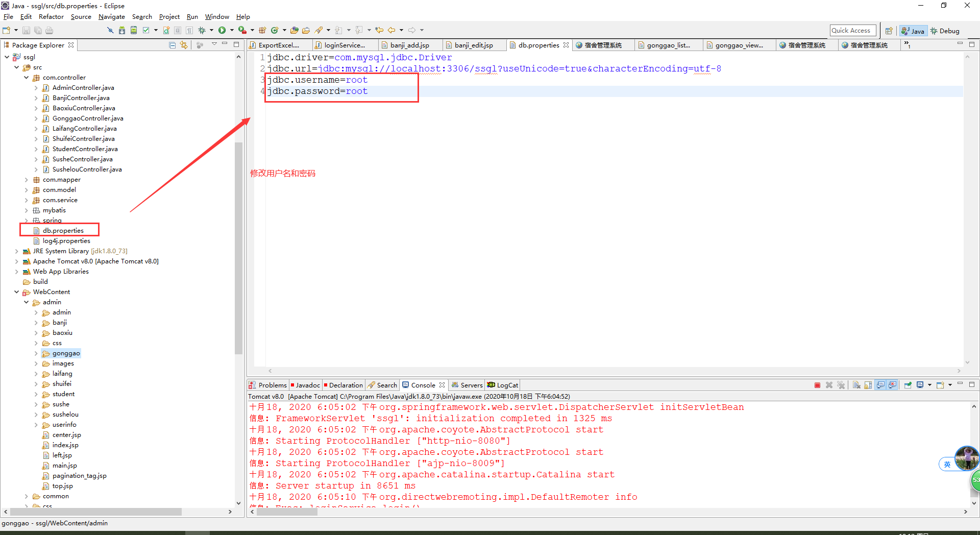The height and width of the screenshot is (535, 980).
Task: Collapse the com.controller package node
Action: click(x=27, y=78)
